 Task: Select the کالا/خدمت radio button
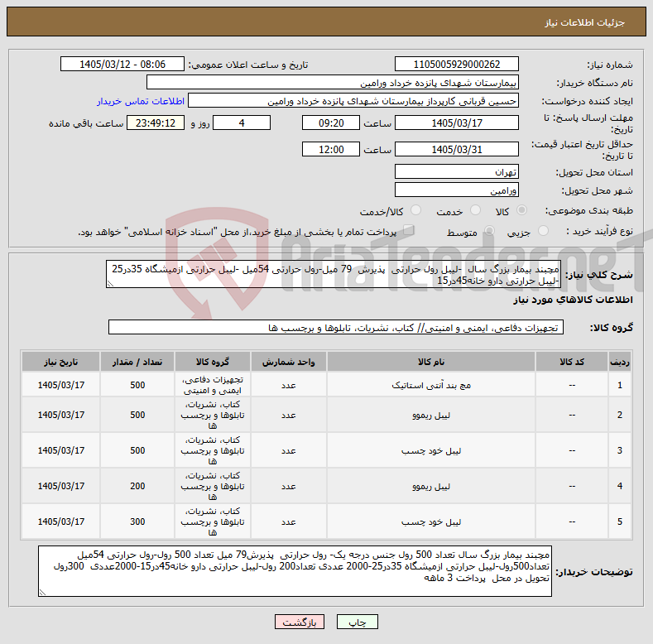point(415,210)
